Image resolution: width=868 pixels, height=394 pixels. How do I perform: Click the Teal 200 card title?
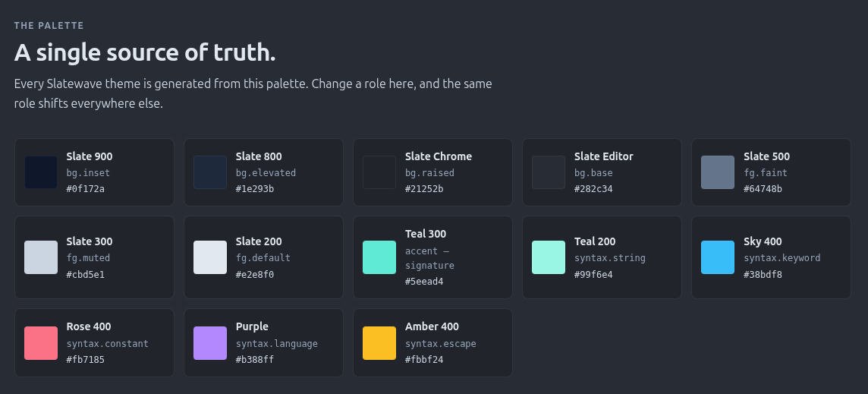[595, 241]
